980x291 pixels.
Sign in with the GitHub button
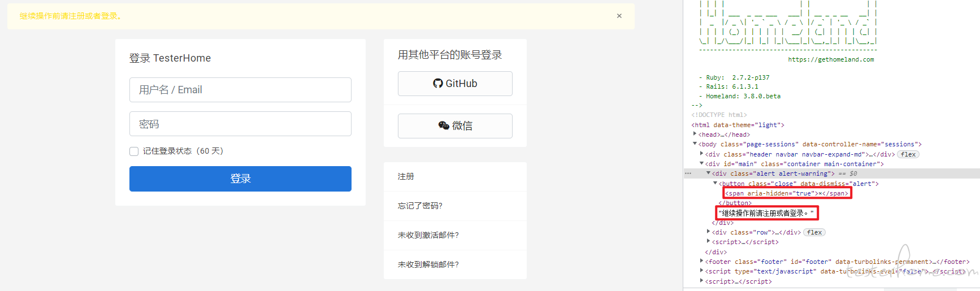pyautogui.click(x=455, y=84)
